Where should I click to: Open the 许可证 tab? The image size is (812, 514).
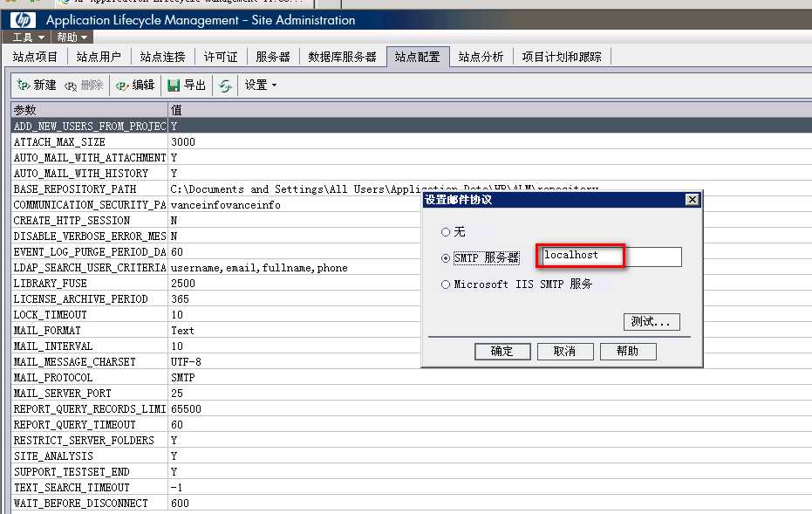(x=221, y=57)
